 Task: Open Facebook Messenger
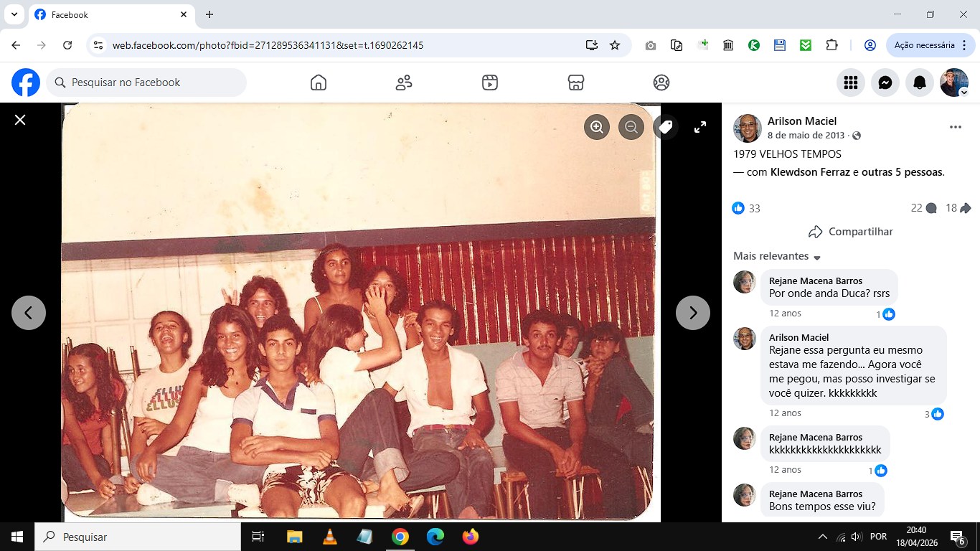point(885,83)
